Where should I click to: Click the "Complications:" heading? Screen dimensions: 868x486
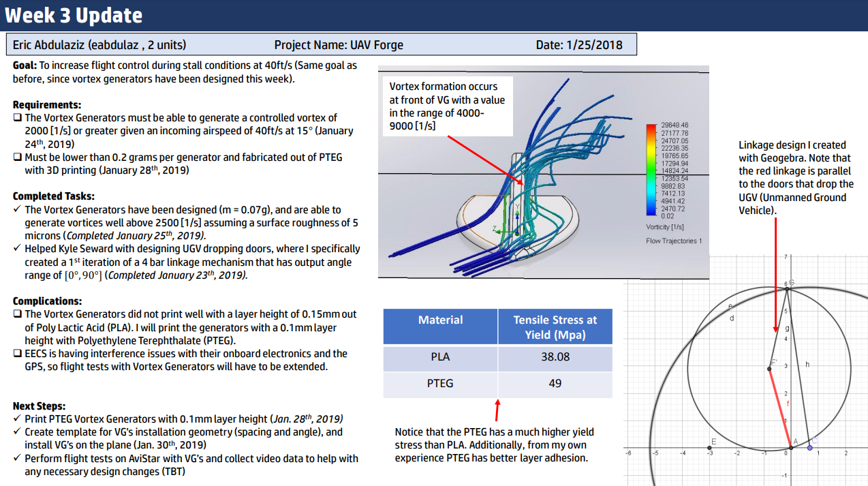47,301
